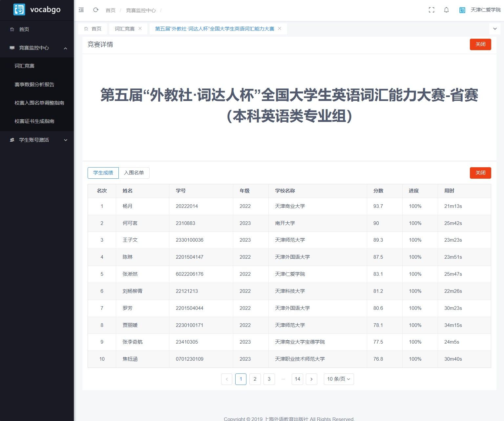Switch to the 首页 page tab

click(93, 29)
